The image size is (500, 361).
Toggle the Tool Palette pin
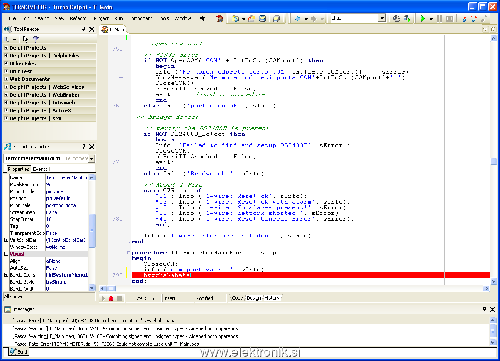83,30
